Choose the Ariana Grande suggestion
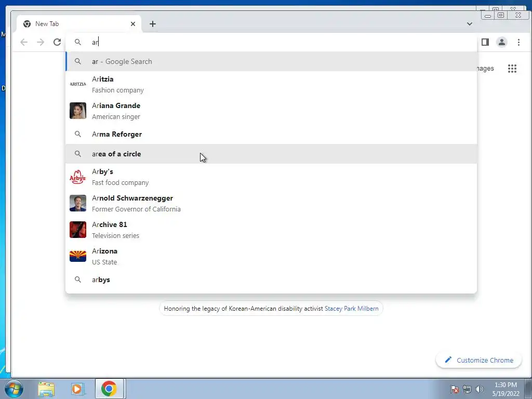Image resolution: width=532 pixels, height=399 pixels. 271,111
